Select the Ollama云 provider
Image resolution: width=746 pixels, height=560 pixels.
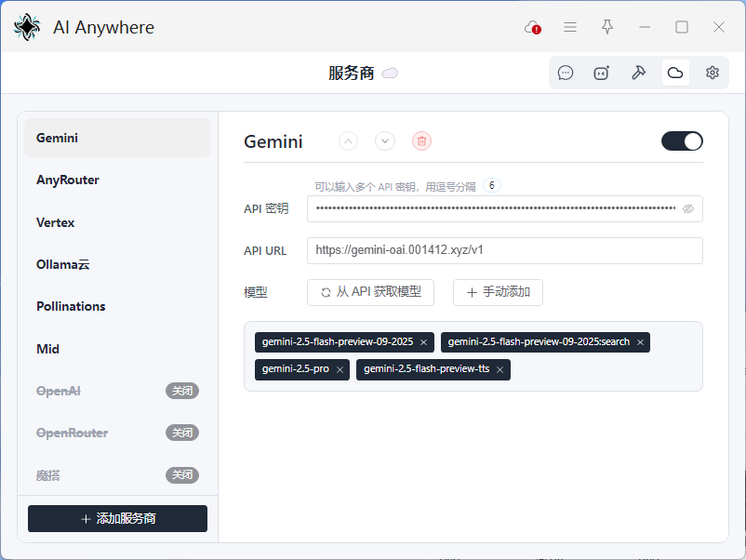click(63, 264)
